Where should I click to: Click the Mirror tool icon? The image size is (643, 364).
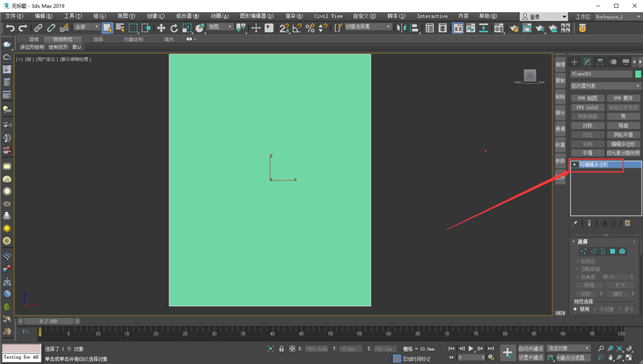click(402, 28)
